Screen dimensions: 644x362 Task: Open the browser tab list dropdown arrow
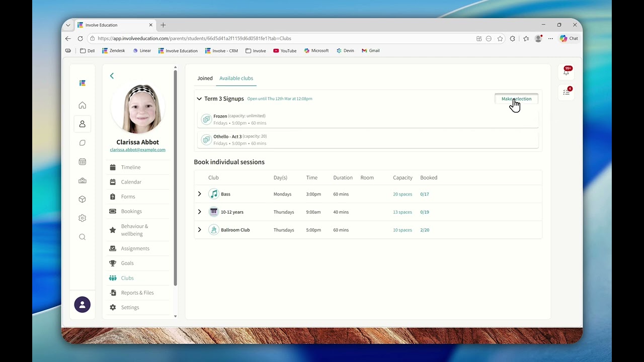[x=68, y=25]
